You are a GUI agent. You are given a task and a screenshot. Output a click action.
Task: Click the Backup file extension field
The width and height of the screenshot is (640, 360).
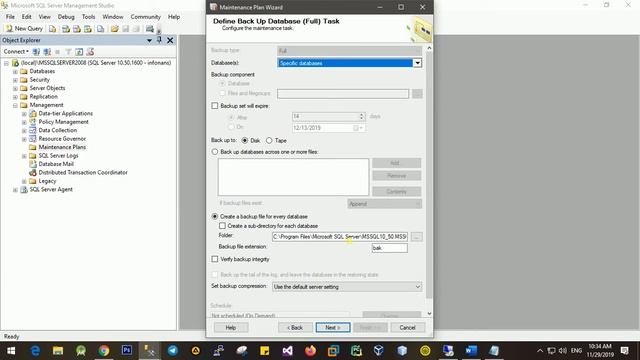click(x=389, y=248)
